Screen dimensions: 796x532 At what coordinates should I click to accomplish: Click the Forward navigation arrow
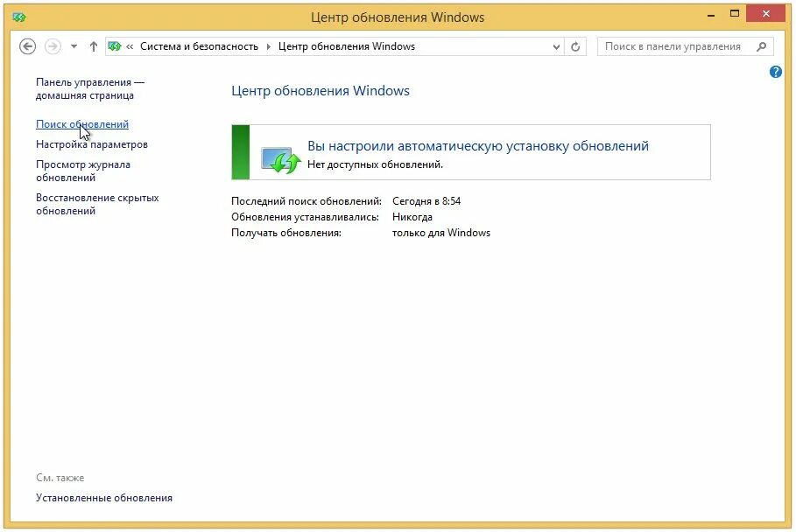pyautogui.click(x=53, y=46)
